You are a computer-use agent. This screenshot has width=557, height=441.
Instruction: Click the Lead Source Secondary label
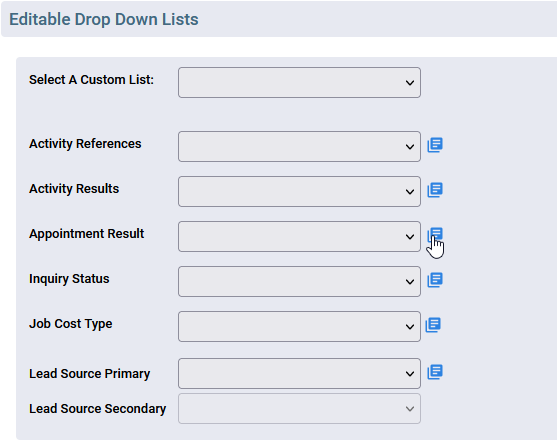tap(97, 409)
